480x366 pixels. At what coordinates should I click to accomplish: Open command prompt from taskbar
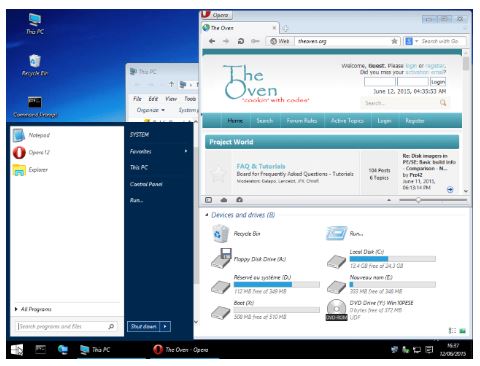(x=40, y=349)
